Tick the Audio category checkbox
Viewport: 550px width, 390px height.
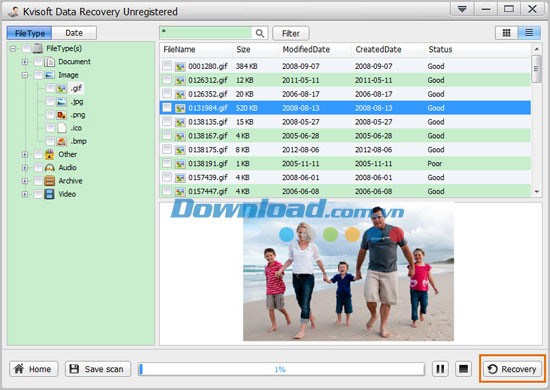point(38,167)
